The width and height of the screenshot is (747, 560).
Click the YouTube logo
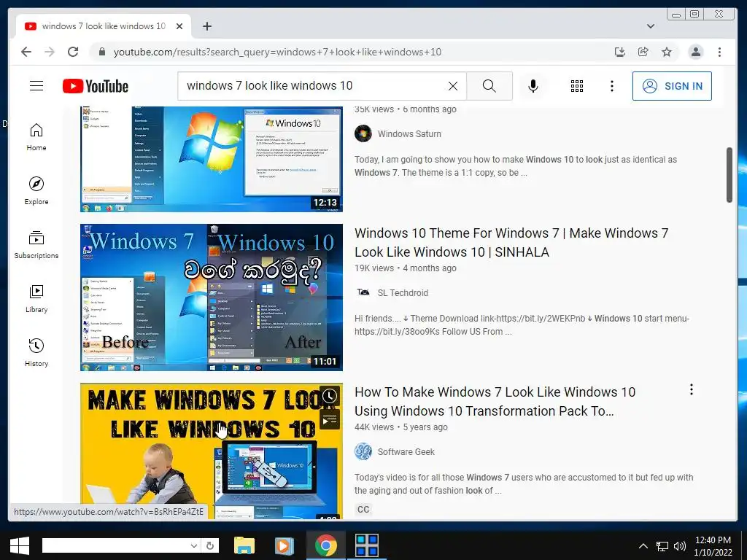point(96,86)
